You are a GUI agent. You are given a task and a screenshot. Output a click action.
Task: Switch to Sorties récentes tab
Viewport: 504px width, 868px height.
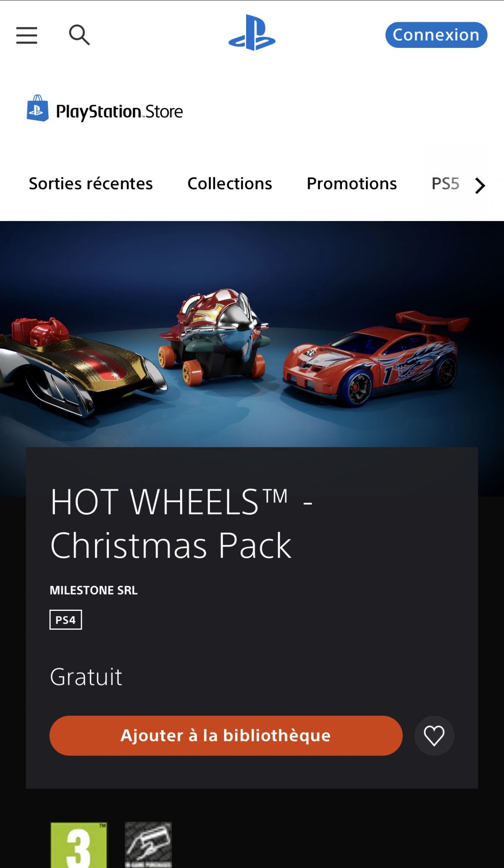91,184
